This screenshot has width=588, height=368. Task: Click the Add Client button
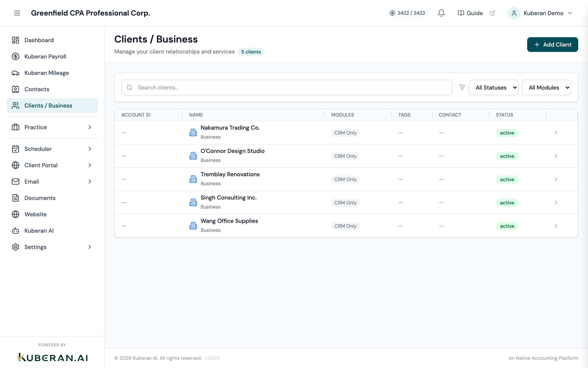552,45
